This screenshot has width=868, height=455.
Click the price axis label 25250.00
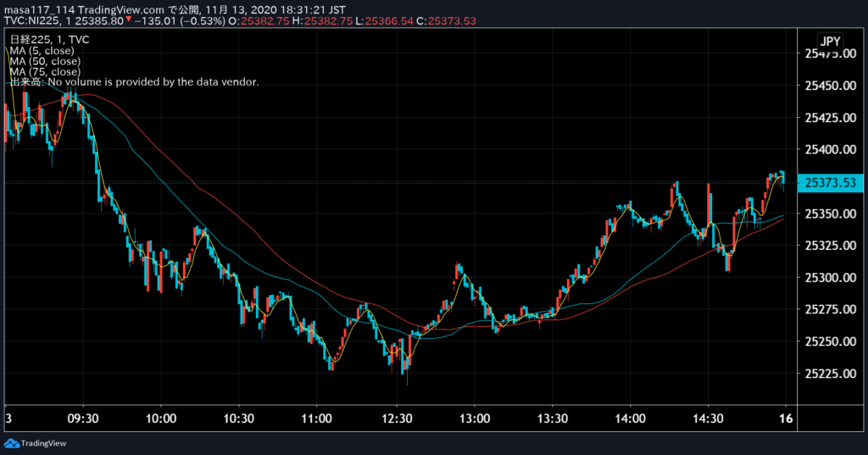pos(831,341)
